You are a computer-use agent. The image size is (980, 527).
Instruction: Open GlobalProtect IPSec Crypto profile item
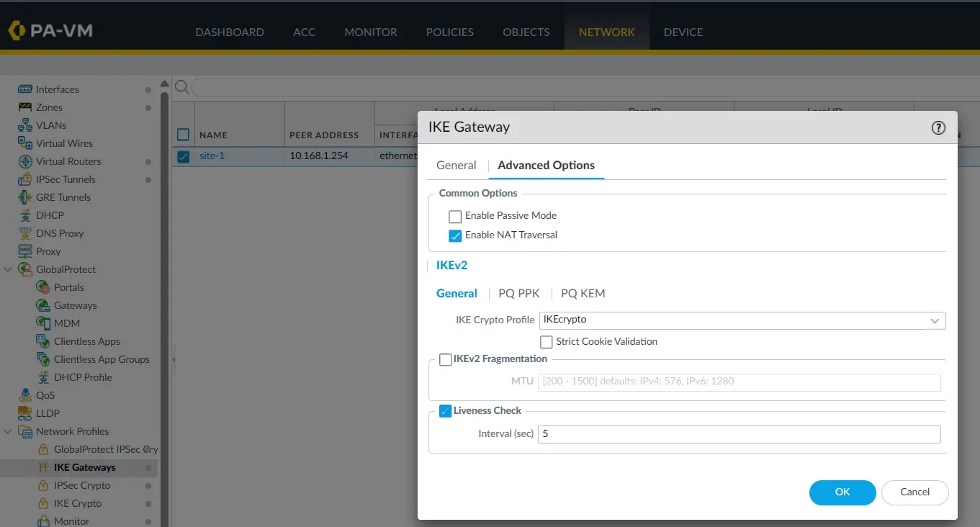[105, 449]
